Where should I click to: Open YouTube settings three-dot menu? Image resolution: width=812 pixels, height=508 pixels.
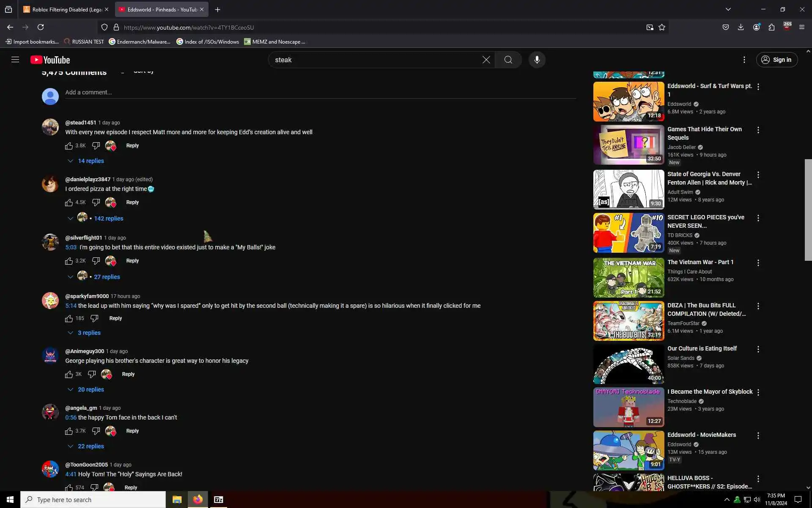(744, 60)
